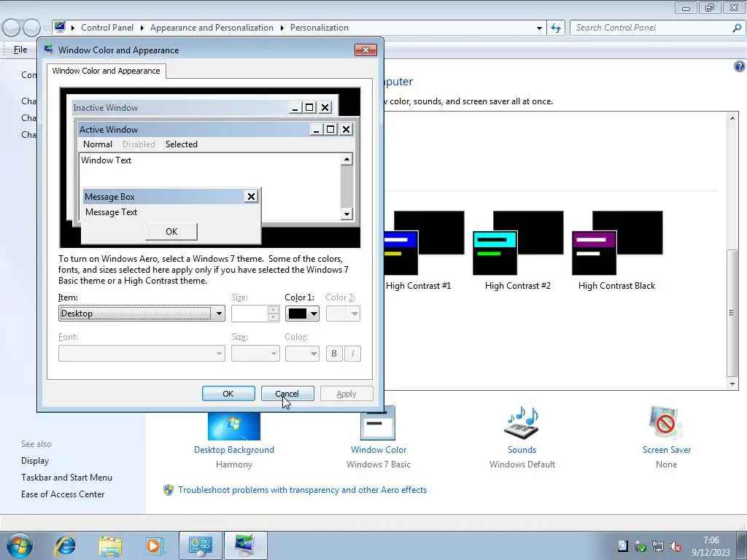Open the Windows Start orb
Viewport: 747px width, 560px height.
click(x=20, y=545)
